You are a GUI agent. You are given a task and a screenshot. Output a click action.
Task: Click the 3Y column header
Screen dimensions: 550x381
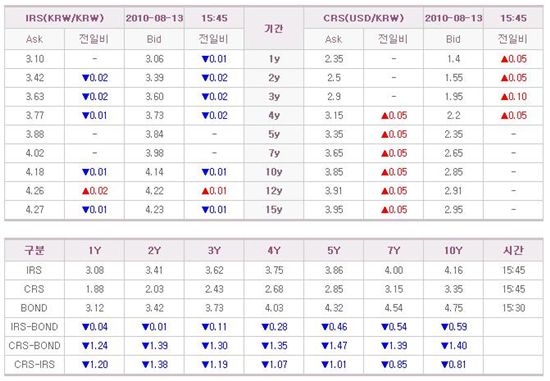pyautogui.click(x=214, y=250)
